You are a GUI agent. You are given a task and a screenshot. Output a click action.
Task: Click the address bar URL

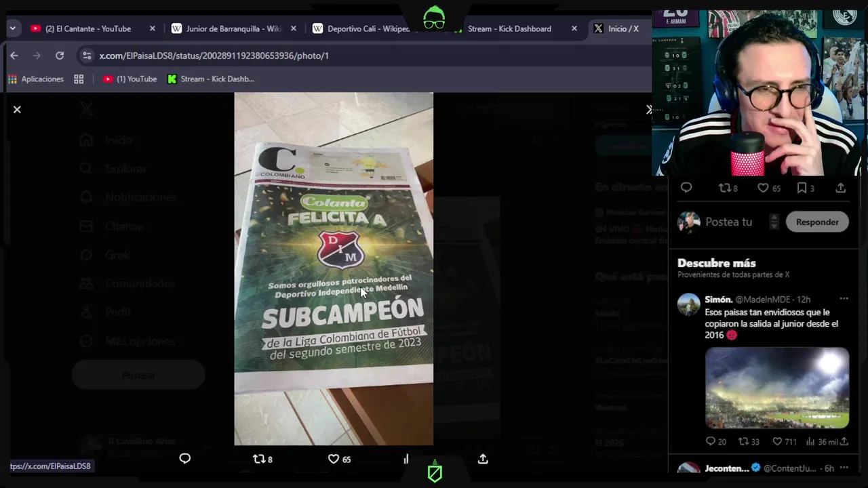tap(214, 56)
